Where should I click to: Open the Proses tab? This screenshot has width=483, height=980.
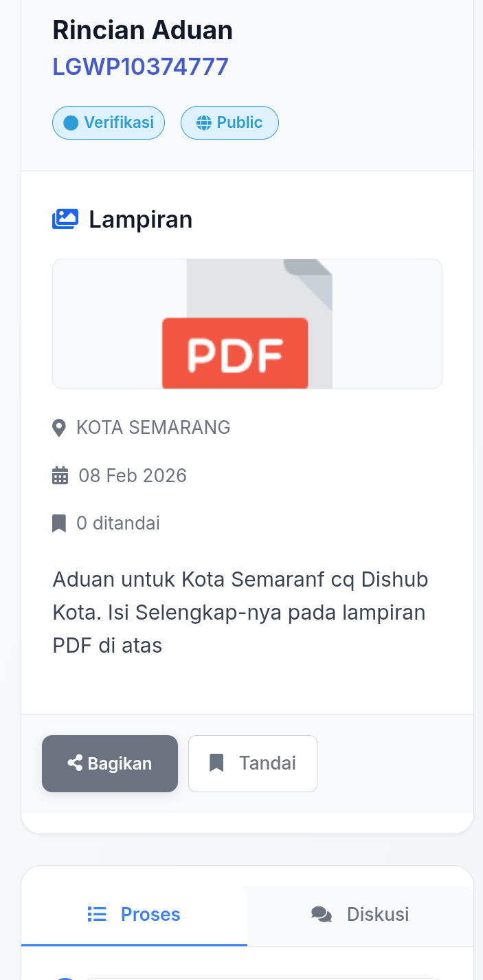134,914
